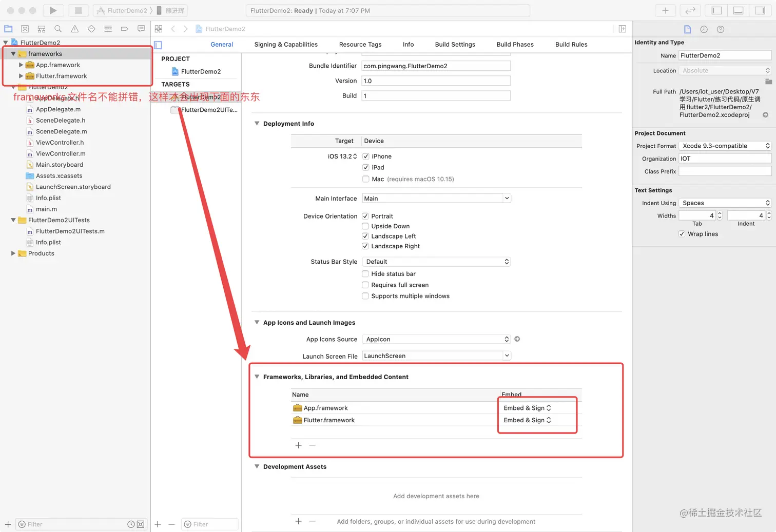Viewport: 776px width, 532px height.
Task: Open the Symbol navigator
Action: click(x=42, y=29)
